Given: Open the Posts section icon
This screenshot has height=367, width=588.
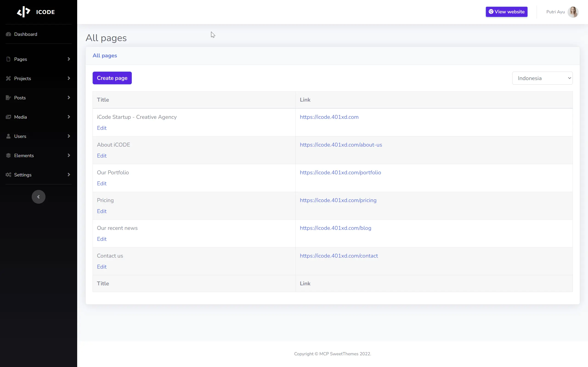Looking at the screenshot, I should [8, 97].
